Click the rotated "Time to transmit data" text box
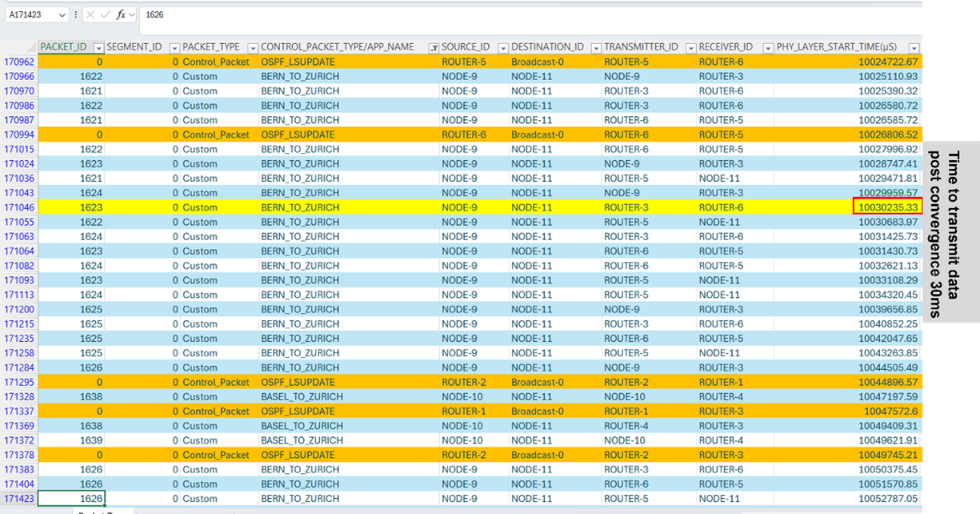Screen dimensions: 980x514 (x=951, y=234)
